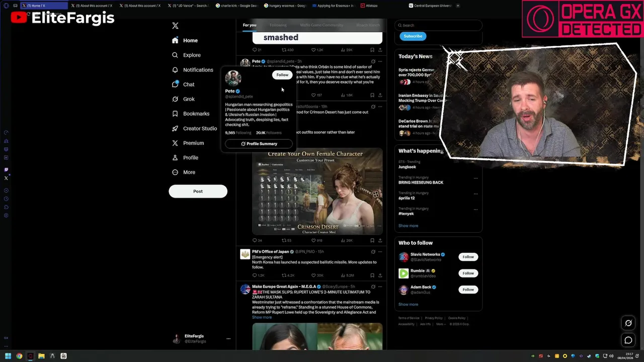Open Profile Summary in Pete's hover card
Screen dimensions: 644x362
click(259, 144)
